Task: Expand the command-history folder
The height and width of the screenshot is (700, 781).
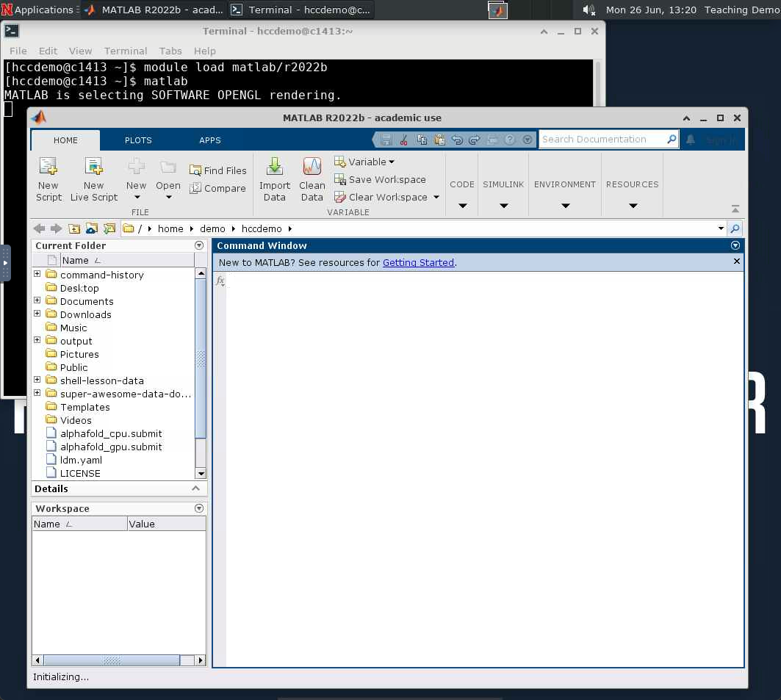Action: click(x=37, y=274)
